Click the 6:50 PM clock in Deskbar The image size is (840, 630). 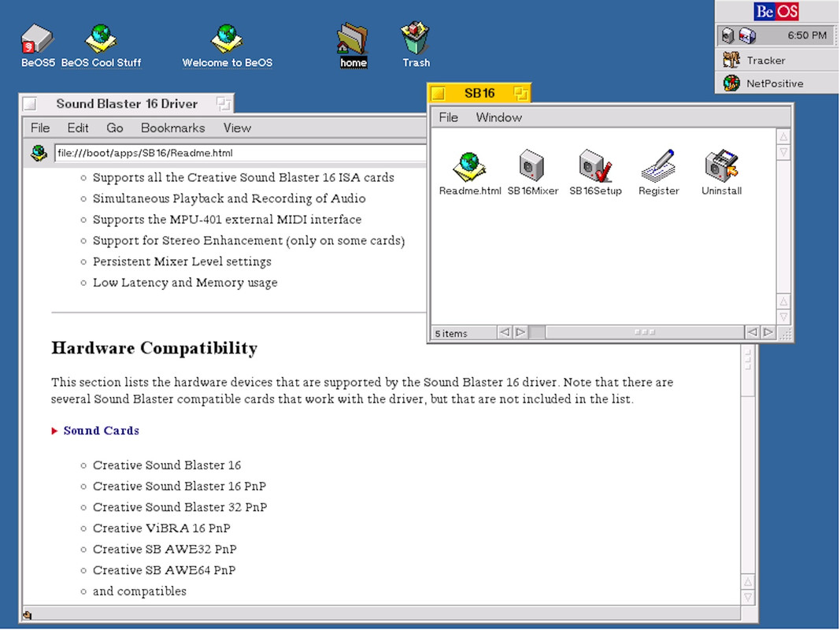tap(807, 36)
